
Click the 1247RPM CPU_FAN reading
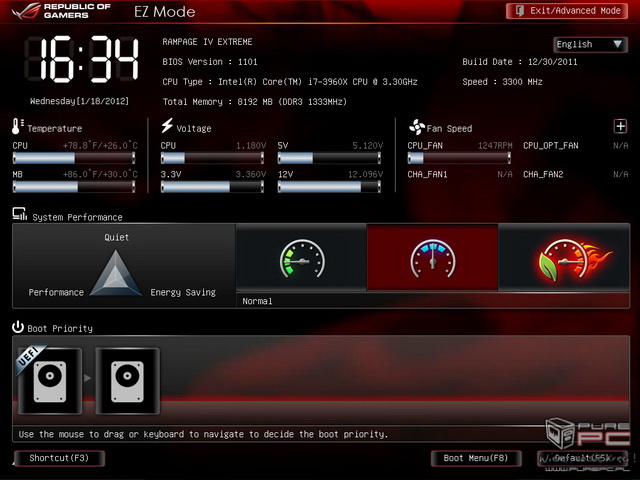click(495, 146)
